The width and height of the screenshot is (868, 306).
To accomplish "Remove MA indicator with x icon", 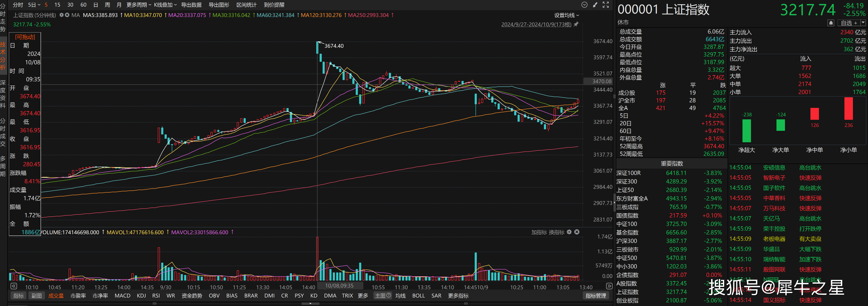I will [67, 15].
